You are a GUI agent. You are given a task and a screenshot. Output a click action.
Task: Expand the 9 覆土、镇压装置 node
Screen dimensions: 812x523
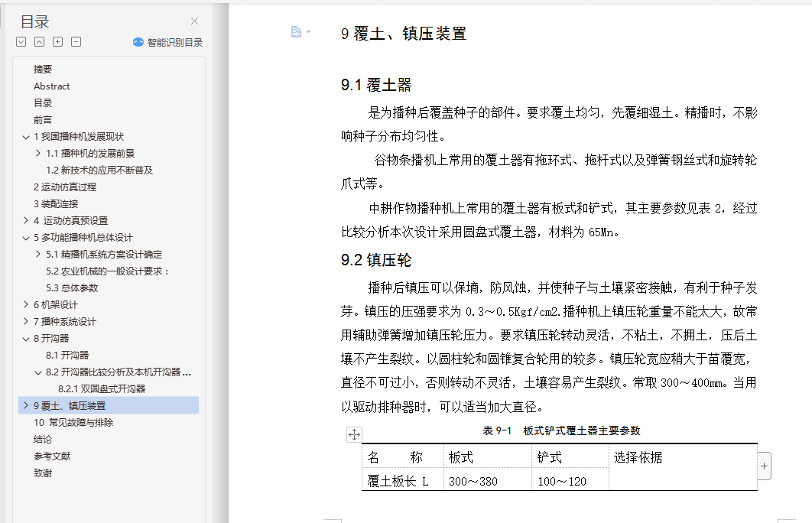(x=26, y=405)
